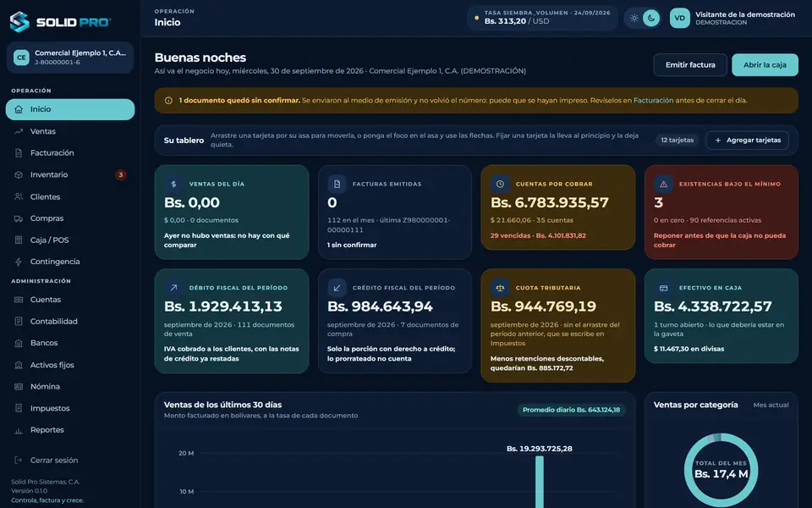Click the Caja / POS register icon
Image resolution: width=812 pixels, height=508 pixels.
19,240
